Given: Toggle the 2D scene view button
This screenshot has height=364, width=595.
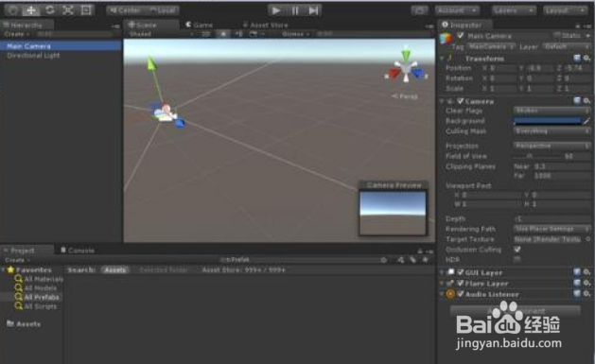Looking at the screenshot, I should point(206,34).
